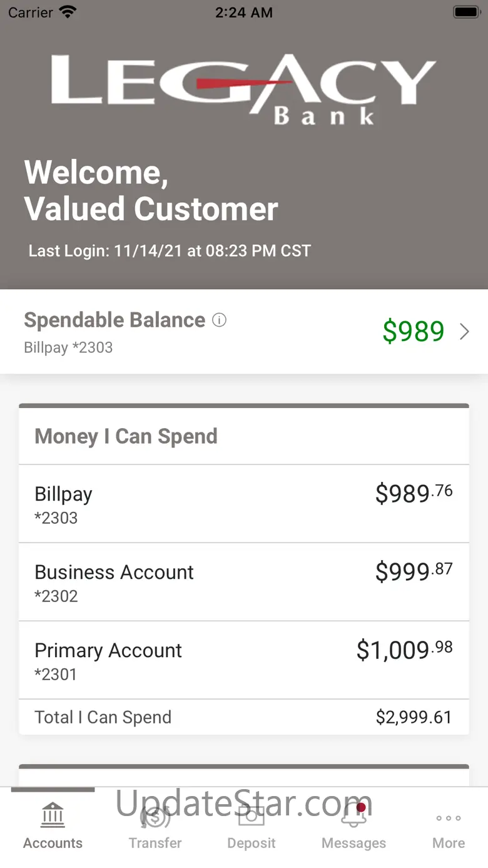The height and width of the screenshot is (868, 488).
Task: Tap the Total I Can Spend row
Action: 244,717
